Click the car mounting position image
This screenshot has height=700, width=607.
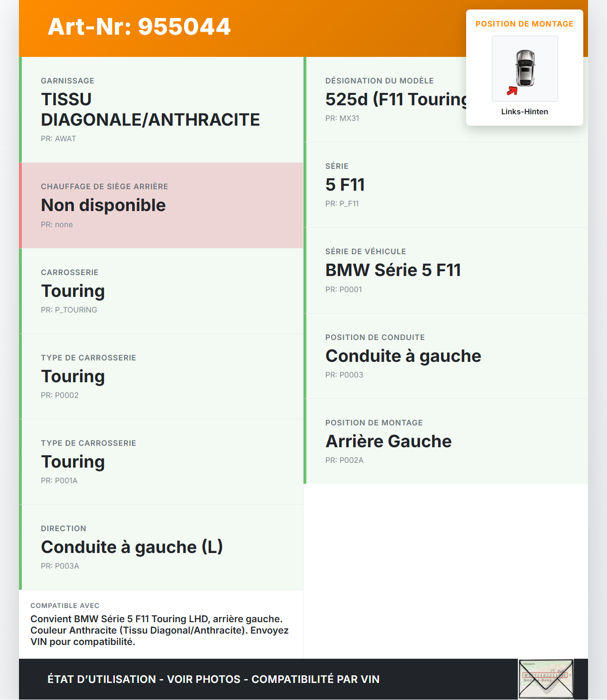click(x=524, y=68)
